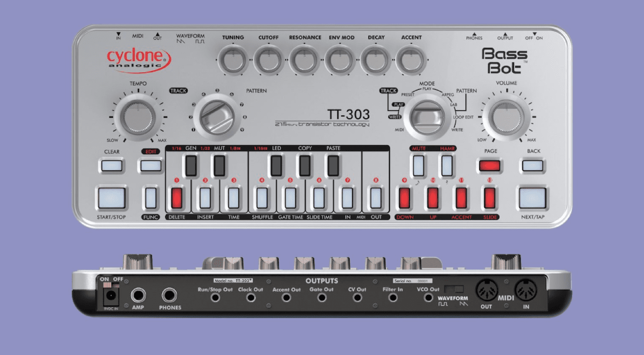644x355 pixels.
Task: Click the black COPY key
Action: [x=305, y=166]
